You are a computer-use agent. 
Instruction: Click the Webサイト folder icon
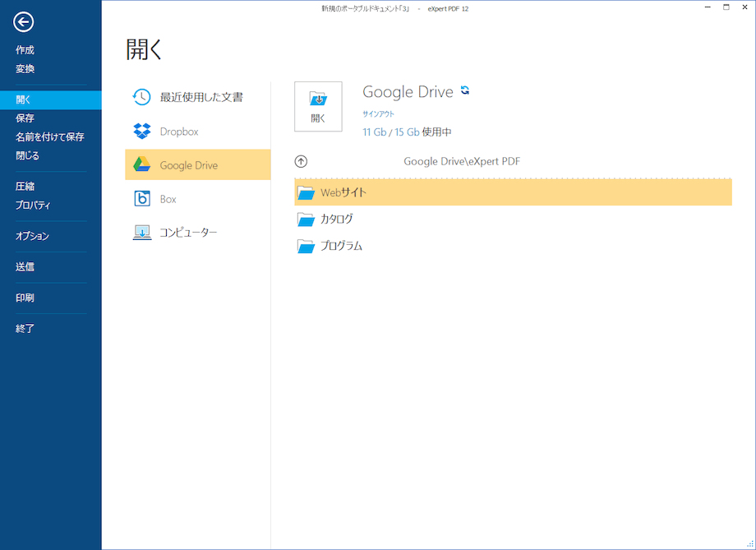306,193
